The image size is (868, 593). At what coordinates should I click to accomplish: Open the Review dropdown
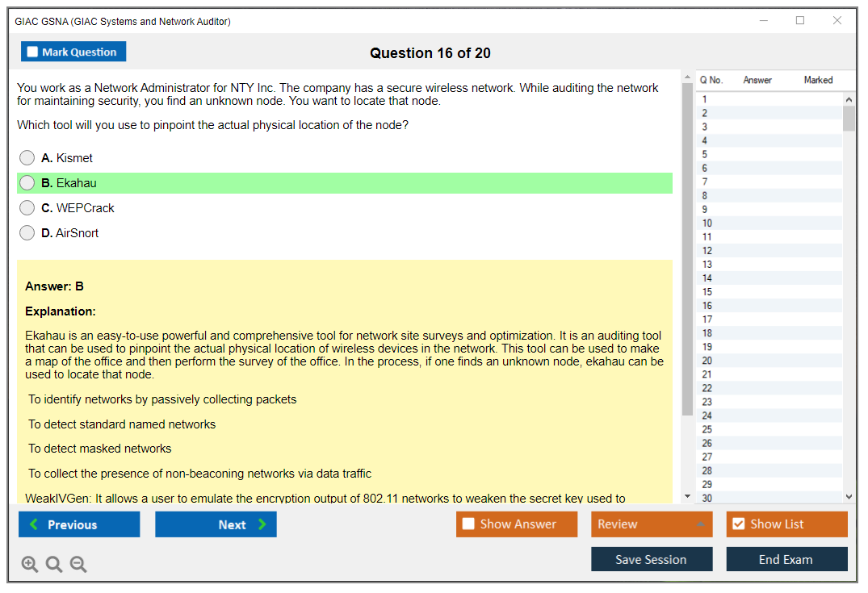click(651, 524)
